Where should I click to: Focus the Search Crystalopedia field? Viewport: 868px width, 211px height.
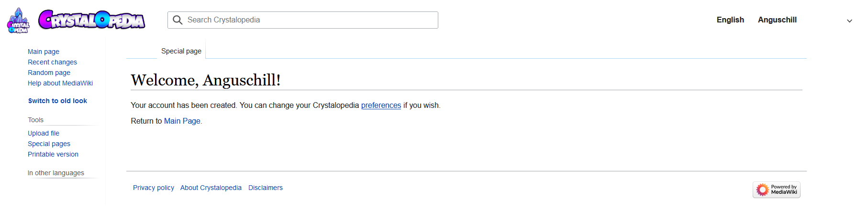tap(303, 20)
